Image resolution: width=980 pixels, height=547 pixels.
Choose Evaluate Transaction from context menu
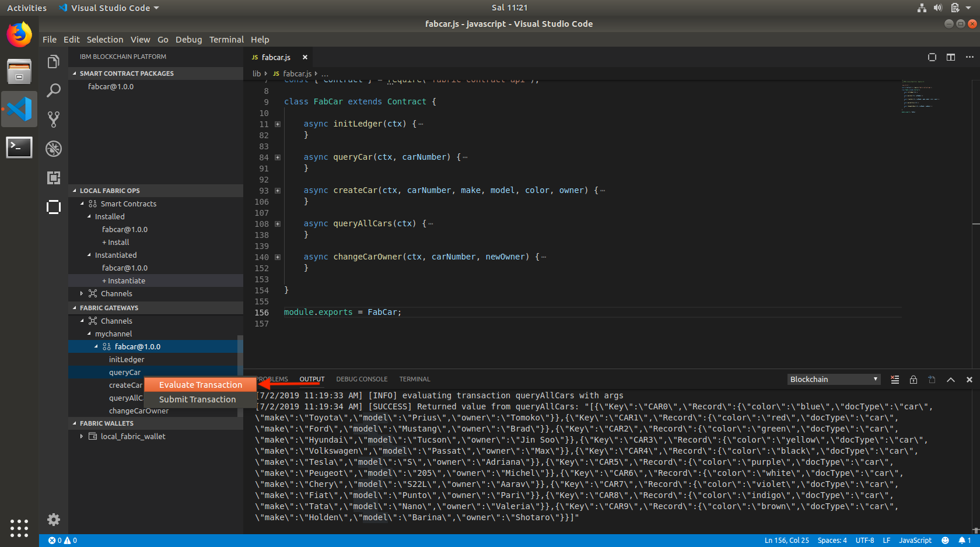click(x=200, y=385)
